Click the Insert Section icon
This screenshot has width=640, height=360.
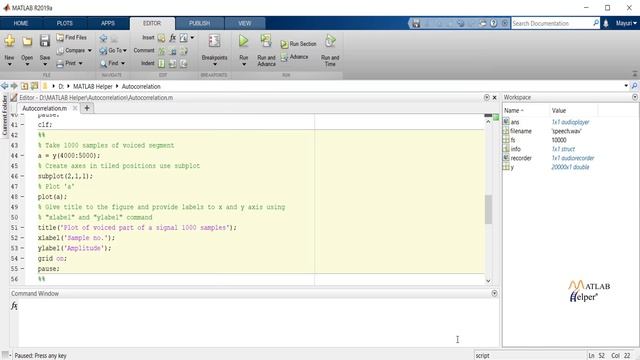[x=162, y=38]
